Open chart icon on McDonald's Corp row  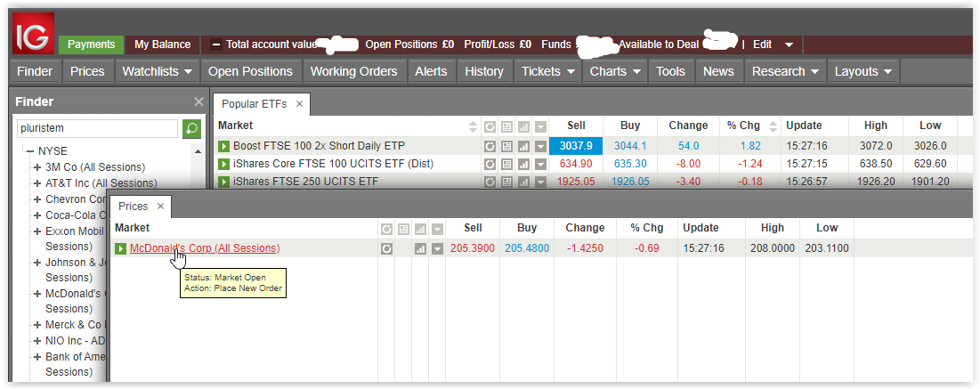coord(421,249)
